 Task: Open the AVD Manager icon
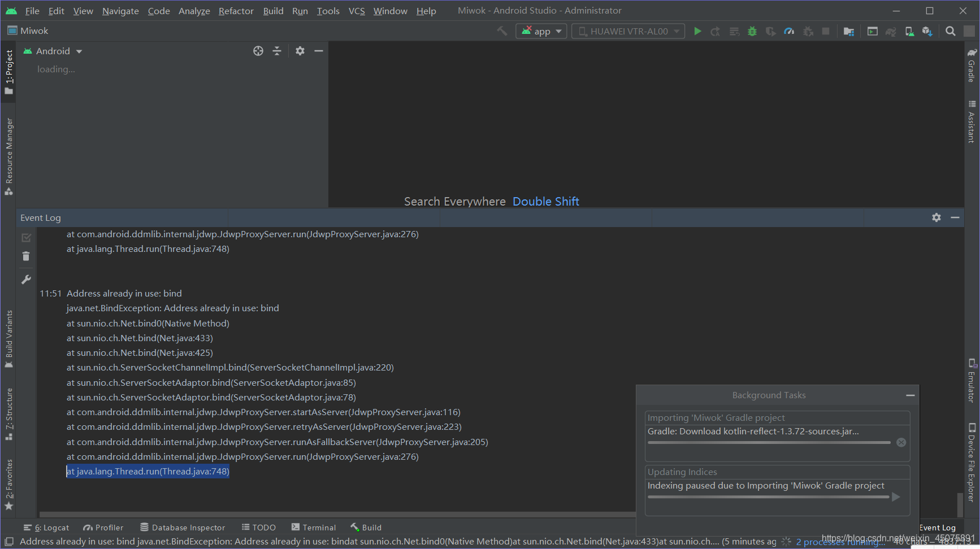pos(909,31)
